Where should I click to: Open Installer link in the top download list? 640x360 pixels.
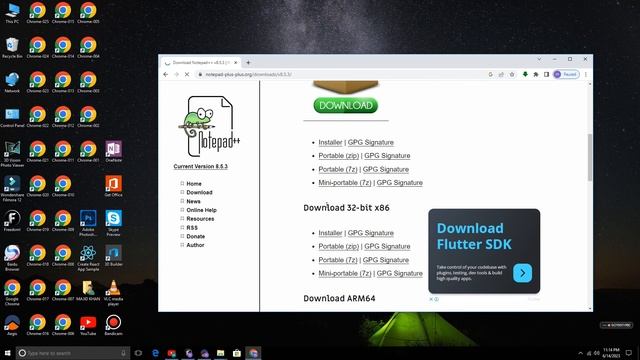click(x=330, y=142)
